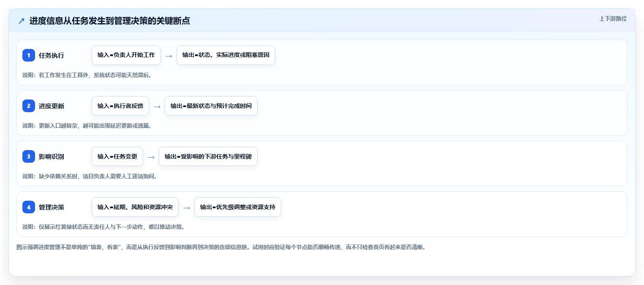The image size is (644, 285).
Task: Click the heading 进度信息从任务发生到管理决策的关键断点
Action: point(109,21)
